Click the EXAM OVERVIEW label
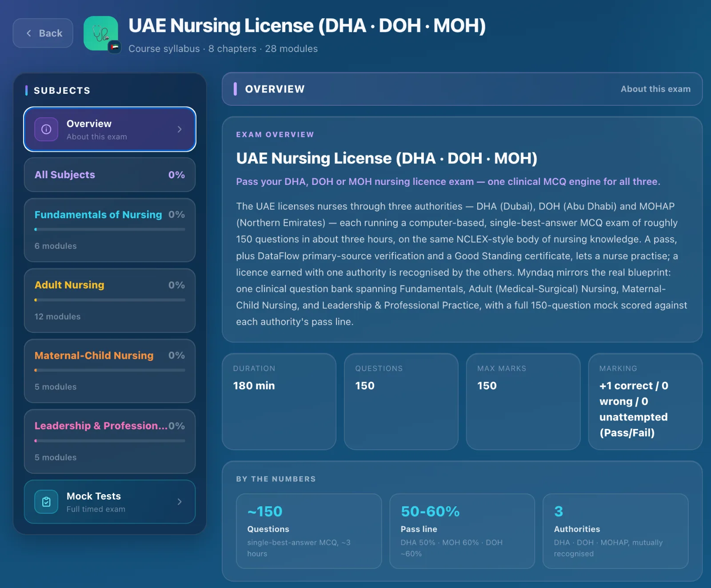Screen dimensions: 711x588 coord(275,135)
